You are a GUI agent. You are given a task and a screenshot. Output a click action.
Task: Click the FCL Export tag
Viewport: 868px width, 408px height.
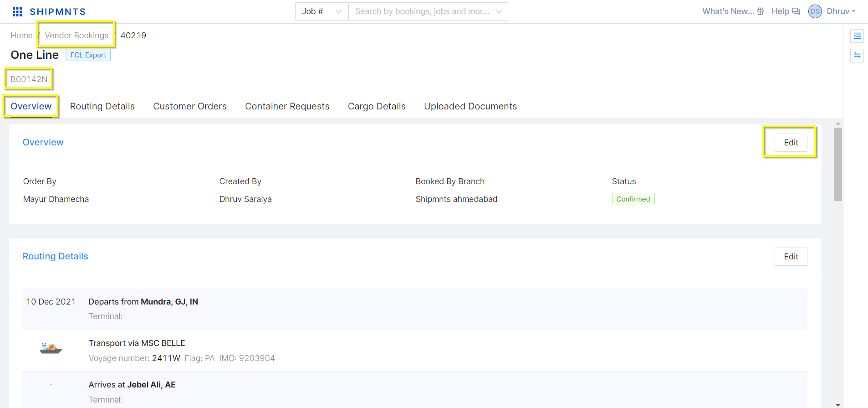[x=88, y=55]
